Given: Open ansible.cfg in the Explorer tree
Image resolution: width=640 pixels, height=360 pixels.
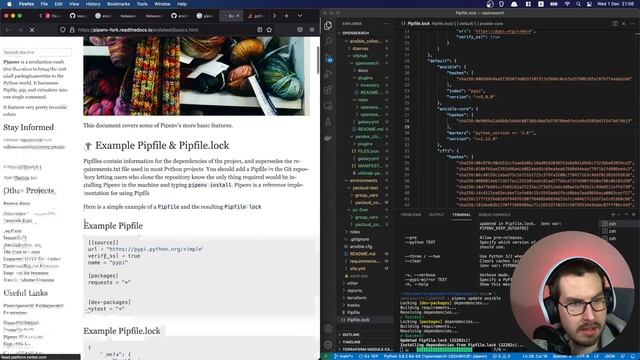Looking at the screenshot, I should point(360,247).
